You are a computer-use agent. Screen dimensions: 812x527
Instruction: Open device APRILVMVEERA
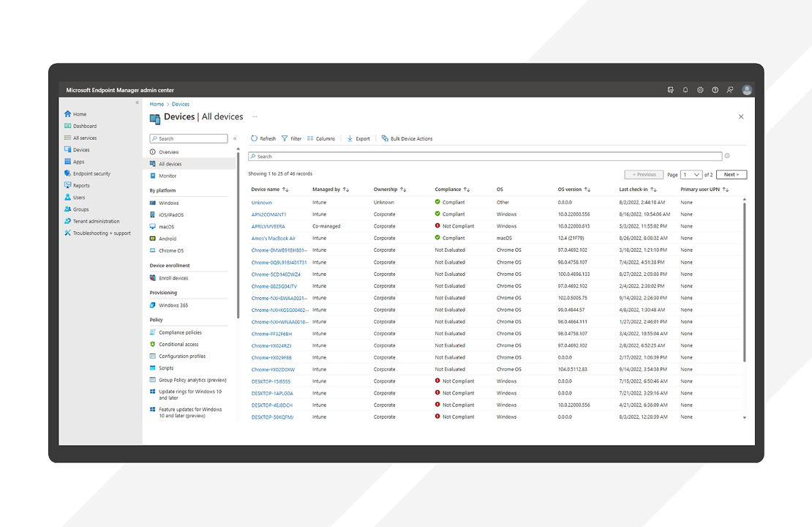pyautogui.click(x=268, y=226)
